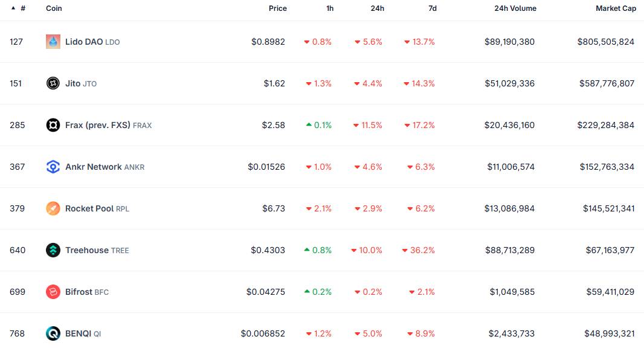Open the Rocket Pool coin link
The height and width of the screenshot is (351, 644).
(x=89, y=208)
